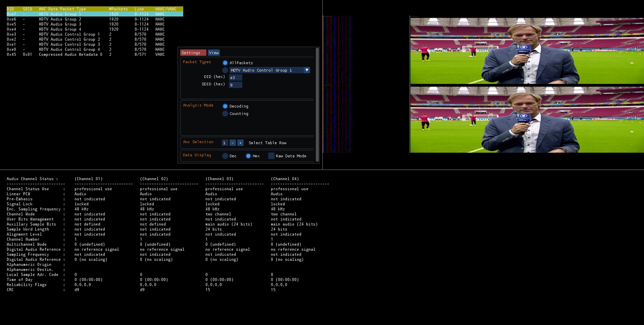
Task: Select the Decoding analysis mode
Action: coord(225,106)
